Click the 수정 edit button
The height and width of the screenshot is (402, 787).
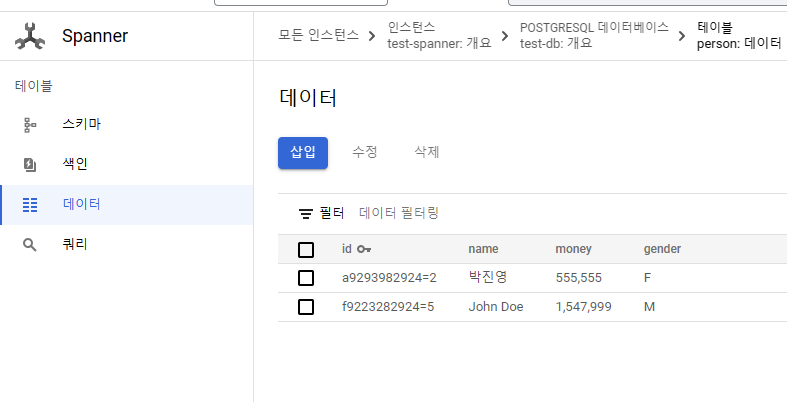click(x=365, y=153)
